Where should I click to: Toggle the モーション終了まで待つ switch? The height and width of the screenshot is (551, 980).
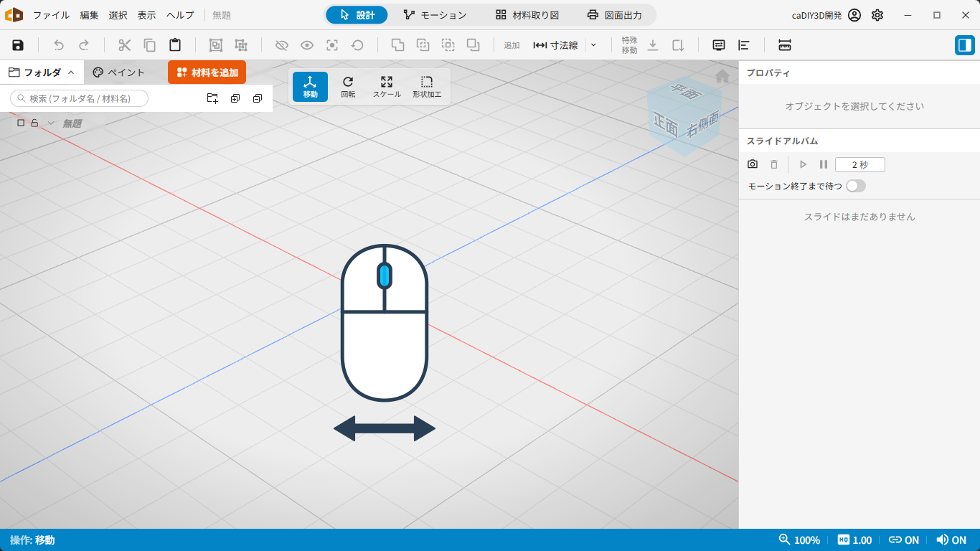856,186
